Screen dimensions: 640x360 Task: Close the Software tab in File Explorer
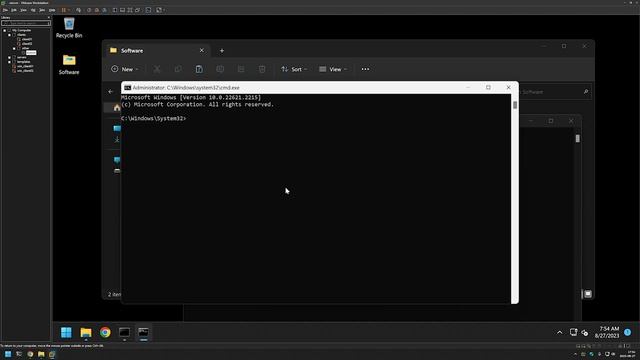(x=202, y=51)
